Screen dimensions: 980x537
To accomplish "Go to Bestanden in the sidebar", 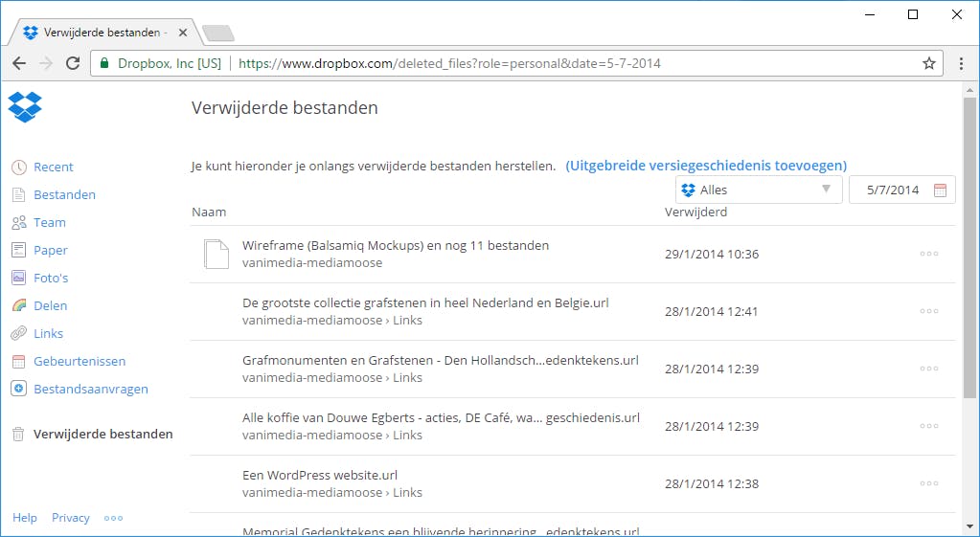I will (64, 195).
